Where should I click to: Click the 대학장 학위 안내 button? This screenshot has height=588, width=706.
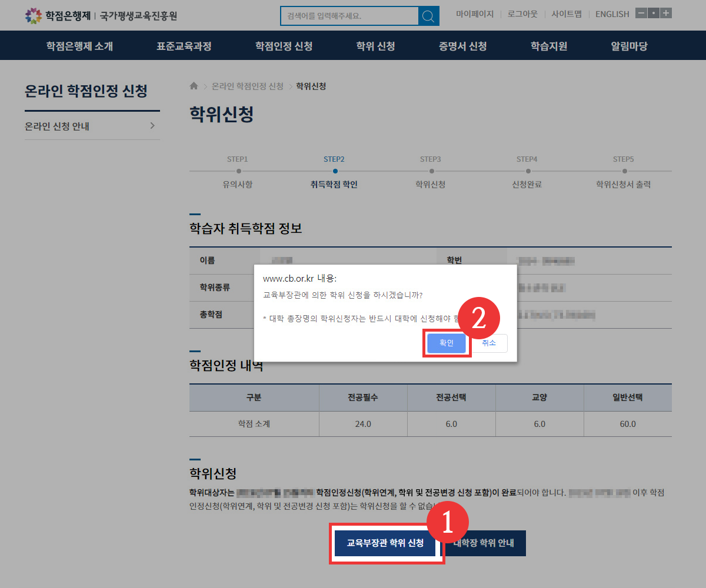coord(484,543)
